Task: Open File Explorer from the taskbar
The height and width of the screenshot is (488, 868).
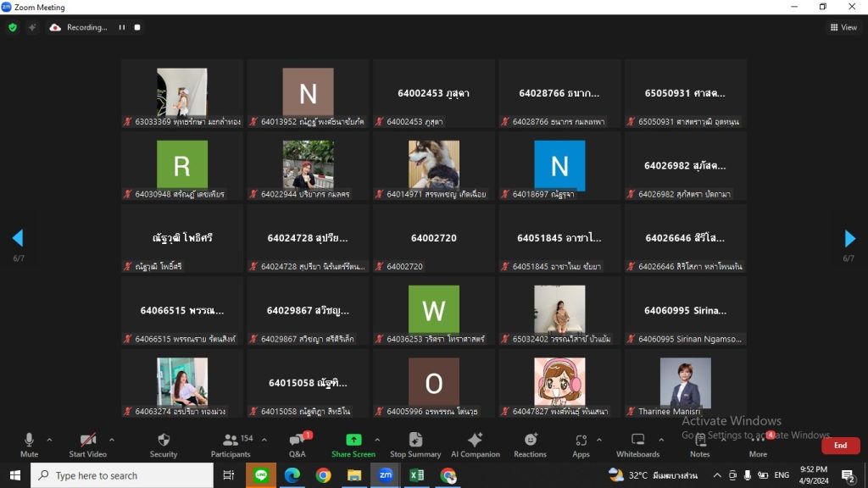Action: [354, 475]
